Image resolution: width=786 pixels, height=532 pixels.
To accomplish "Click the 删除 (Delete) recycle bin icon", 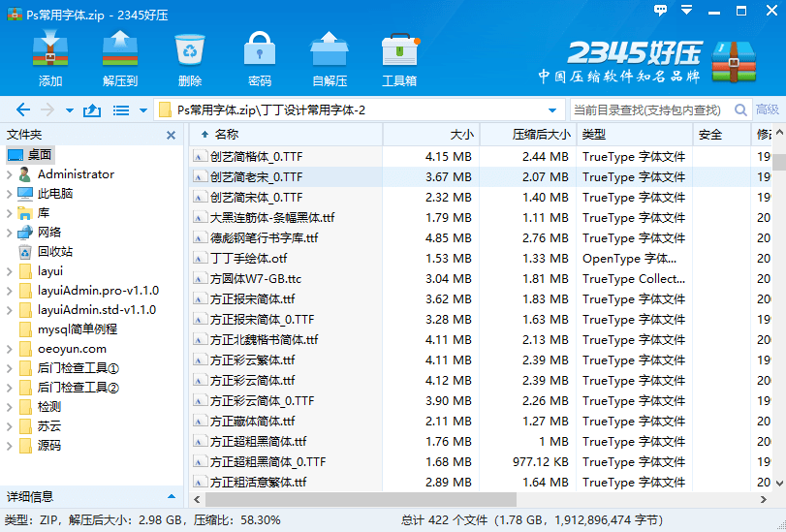I will [x=190, y=59].
